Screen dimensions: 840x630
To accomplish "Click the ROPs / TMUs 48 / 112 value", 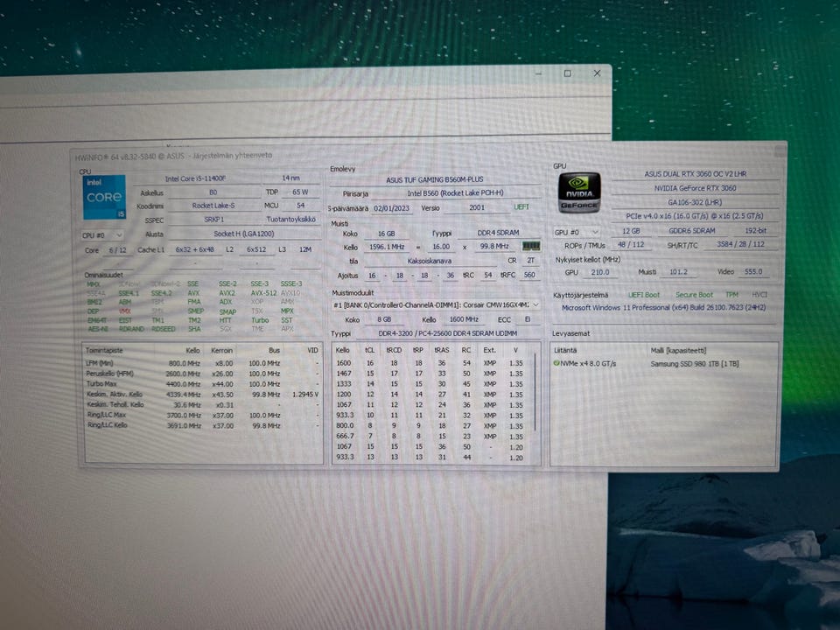I will pos(631,244).
